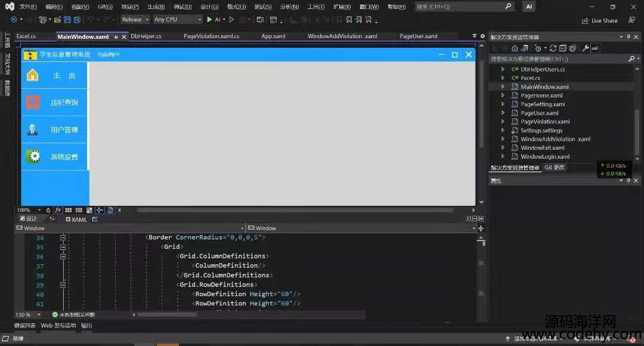This screenshot has height=346, width=644.
Task: Open Properties wrench icon in Solution Explorer
Action: 586,48
